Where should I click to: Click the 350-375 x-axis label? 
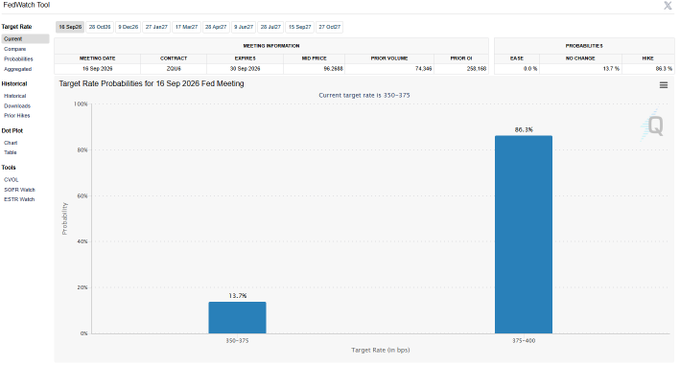pos(237,341)
